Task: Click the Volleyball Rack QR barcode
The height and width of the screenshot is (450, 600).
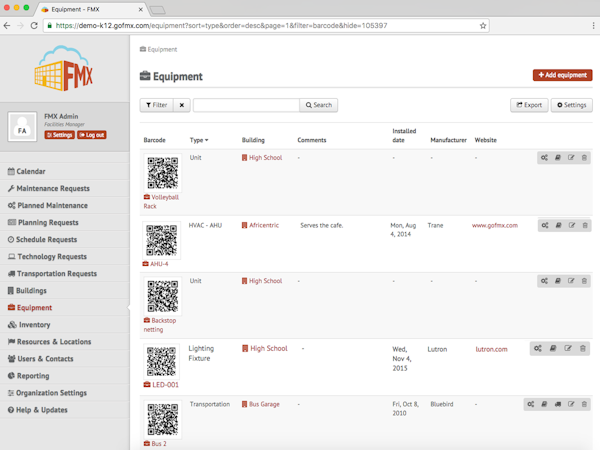Action: click(x=163, y=173)
